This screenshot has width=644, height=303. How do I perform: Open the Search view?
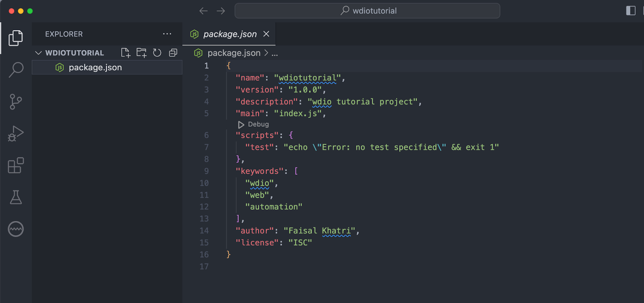(x=16, y=70)
